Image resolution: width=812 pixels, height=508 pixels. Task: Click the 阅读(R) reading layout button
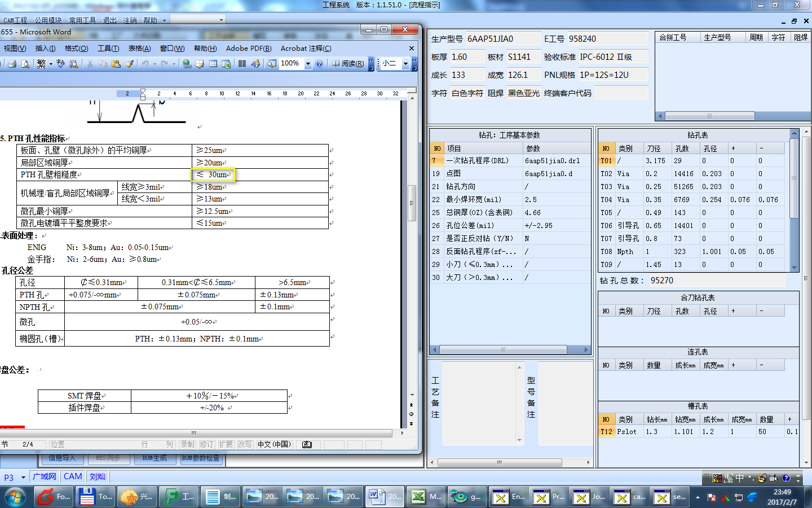pyautogui.click(x=348, y=64)
